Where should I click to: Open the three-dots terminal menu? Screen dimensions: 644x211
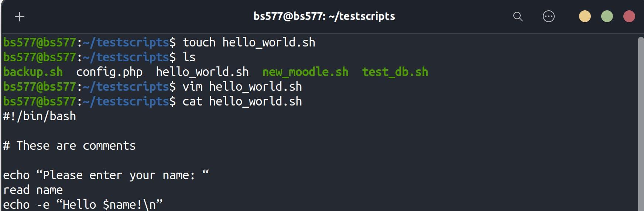point(549,16)
